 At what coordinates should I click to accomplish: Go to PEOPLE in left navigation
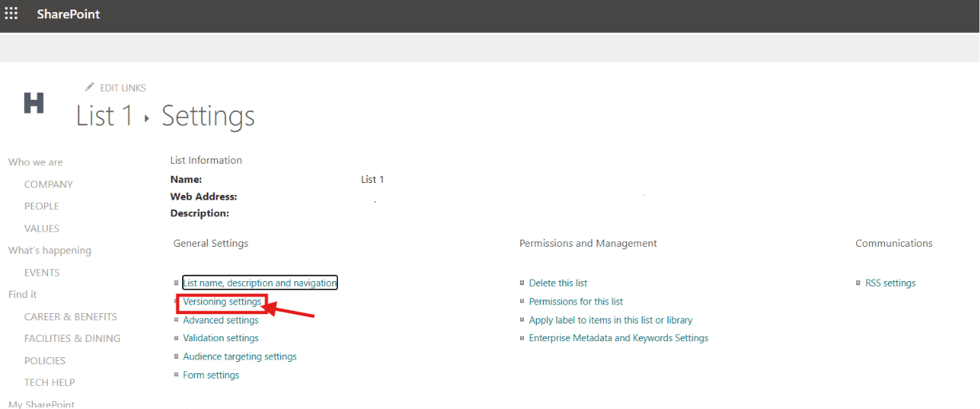(42, 206)
